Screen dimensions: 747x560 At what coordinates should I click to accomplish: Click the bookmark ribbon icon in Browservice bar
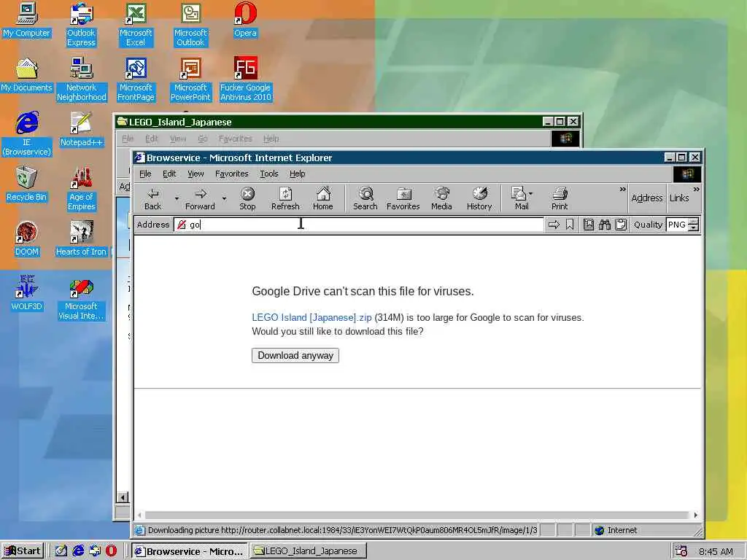pyautogui.click(x=570, y=225)
